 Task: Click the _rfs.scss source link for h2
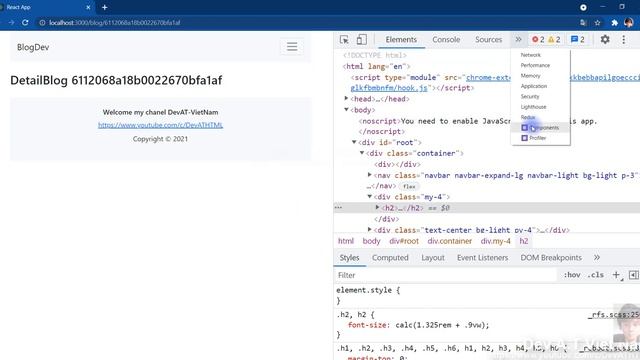614,315
